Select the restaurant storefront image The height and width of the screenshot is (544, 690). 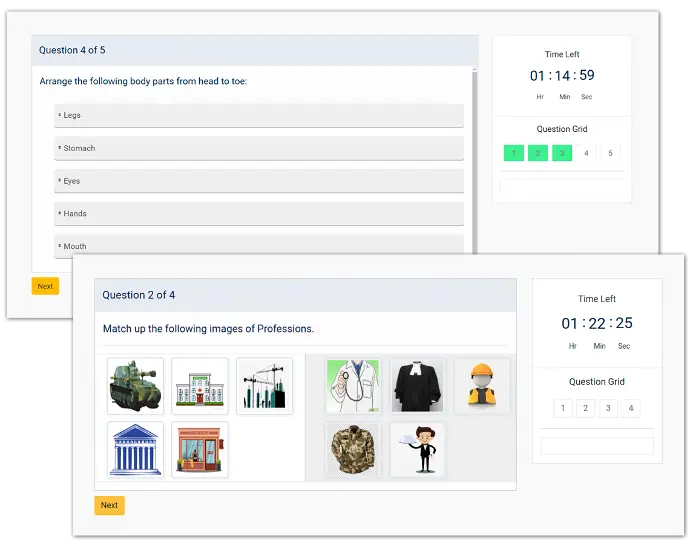200,449
